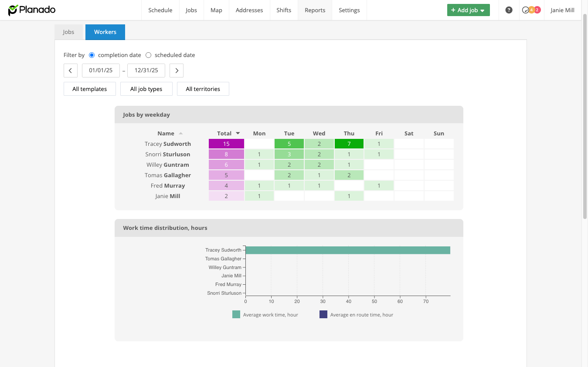Click the Thu column header

point(349,134)
